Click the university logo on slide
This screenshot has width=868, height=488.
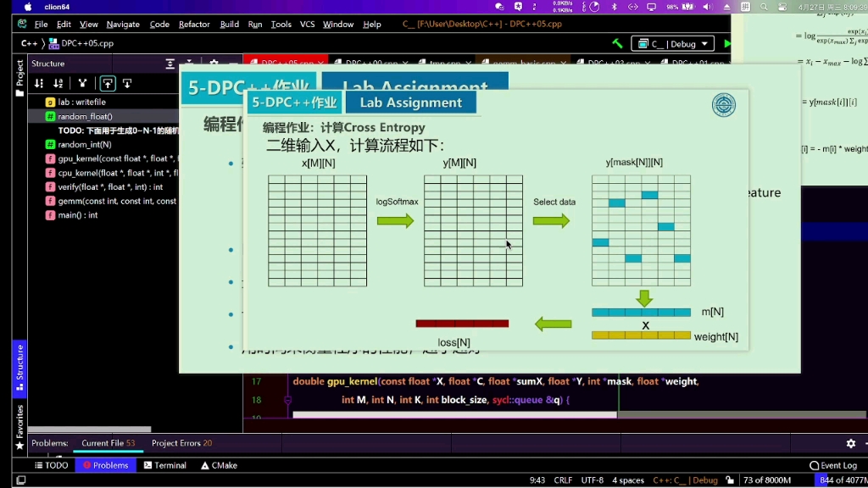724,105
